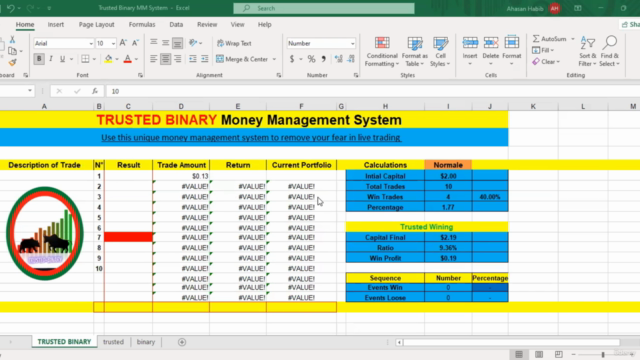The width and height of the screenshot is (640, 360).
Task: Switch to the binary sheet
Action: coord(146,342)
